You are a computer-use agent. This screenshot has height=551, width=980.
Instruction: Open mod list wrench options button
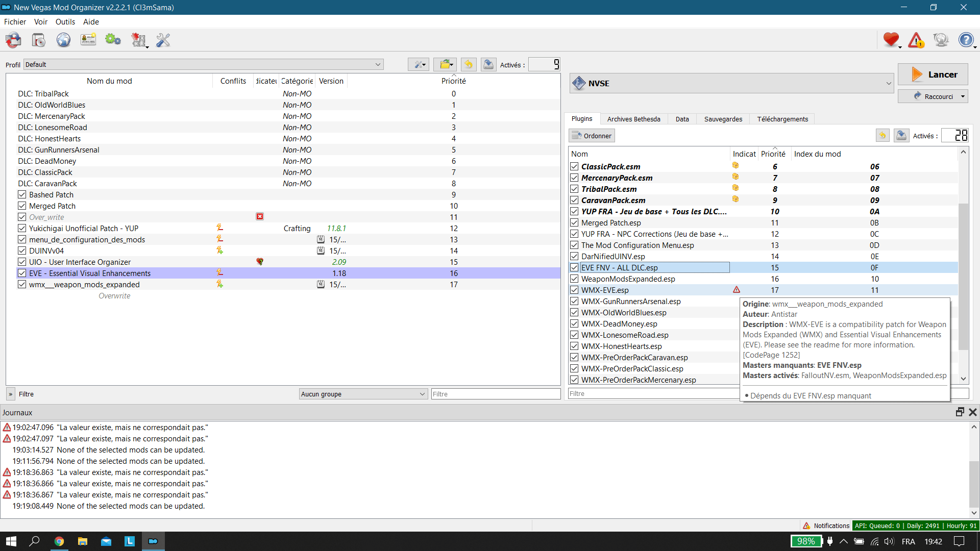click(419, 64)
